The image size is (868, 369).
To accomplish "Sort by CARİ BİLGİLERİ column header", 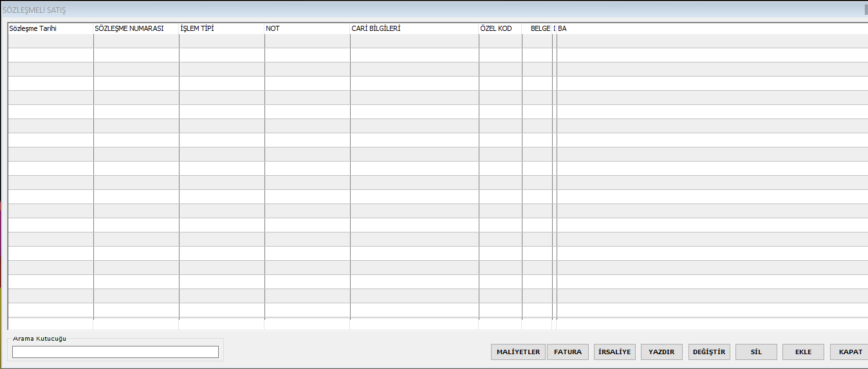I will coord(414,28).
